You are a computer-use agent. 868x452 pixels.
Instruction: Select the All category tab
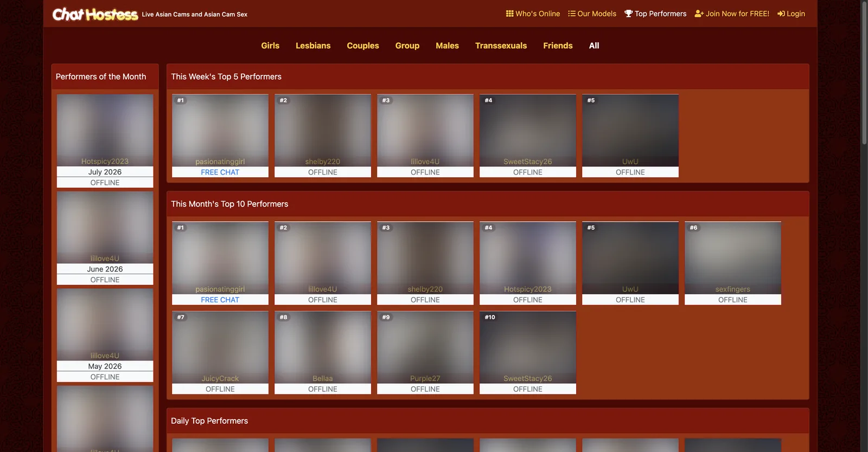[x=594, y=46]
